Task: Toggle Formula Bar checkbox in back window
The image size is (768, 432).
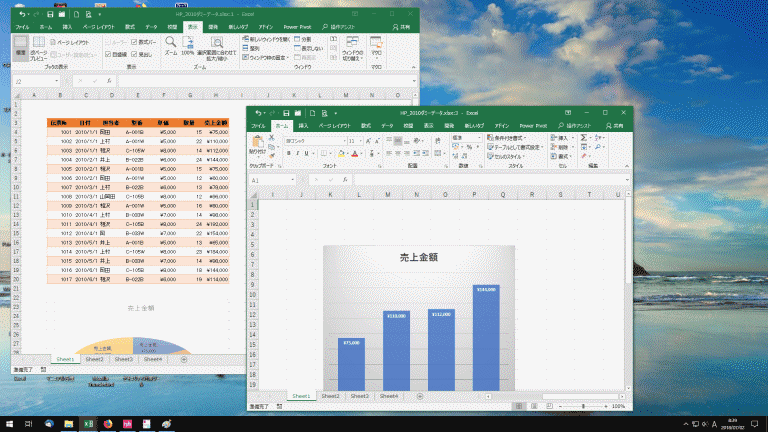Action: [144, 42]
